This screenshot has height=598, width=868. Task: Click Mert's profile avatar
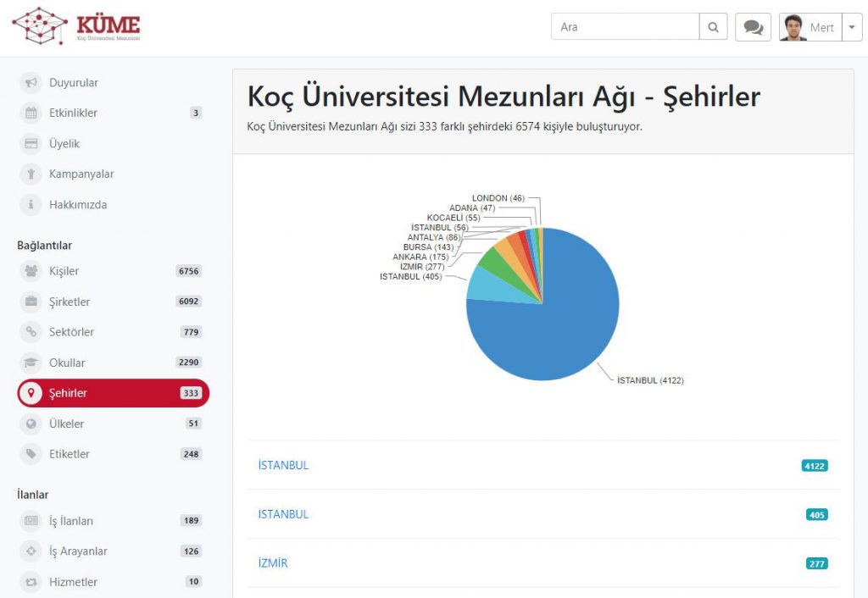click(793, 27)
